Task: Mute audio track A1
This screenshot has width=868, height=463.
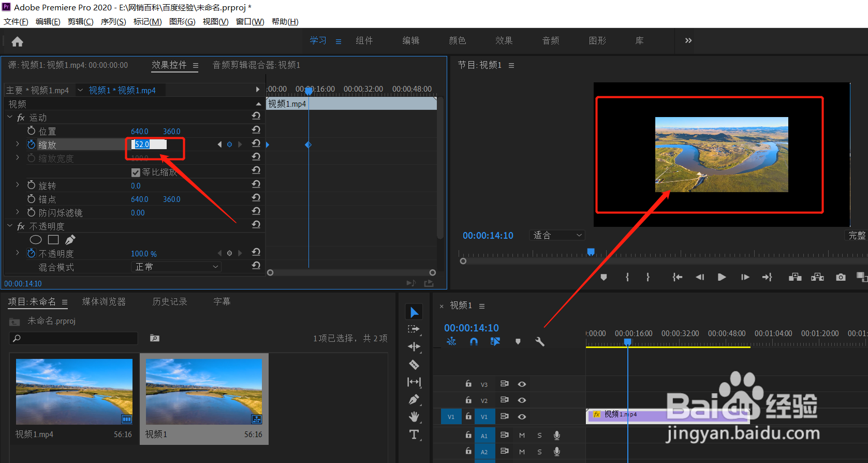Action: pyautogui.click(x=522, y=436)
